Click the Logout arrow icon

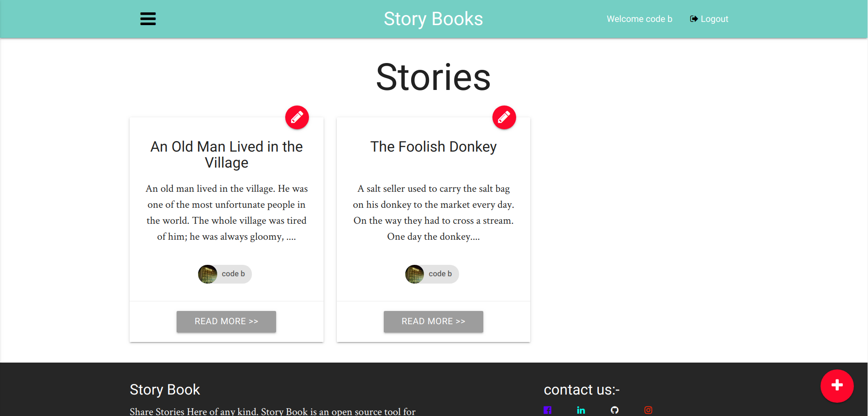click(693, 19)
